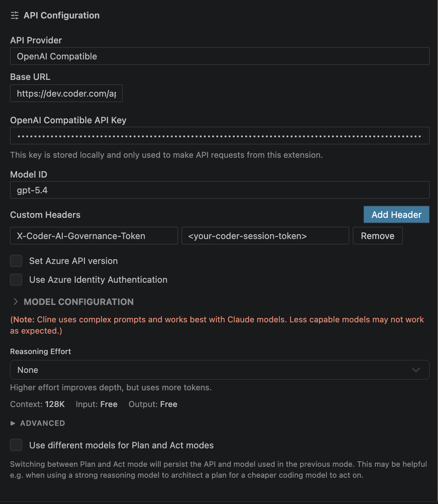This screenshot has width=438, height=504.
Task: Click the Add Header button
Action: pos(396,214)
